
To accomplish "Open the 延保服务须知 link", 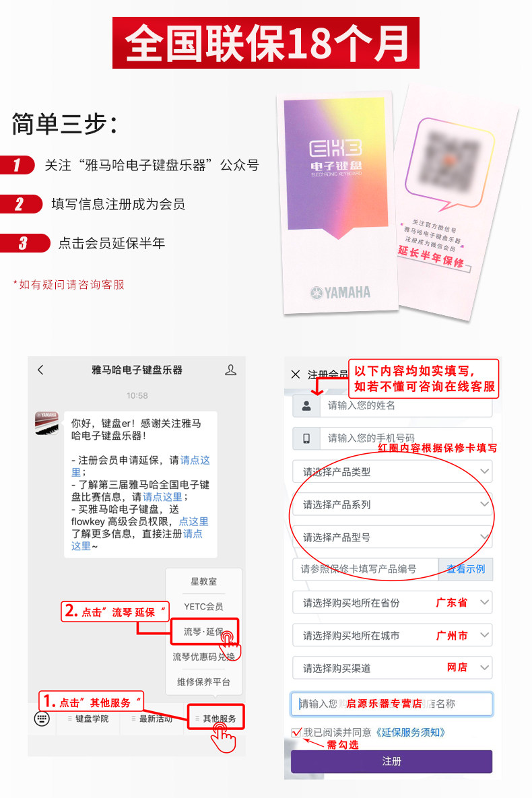I will click(410, 733).
